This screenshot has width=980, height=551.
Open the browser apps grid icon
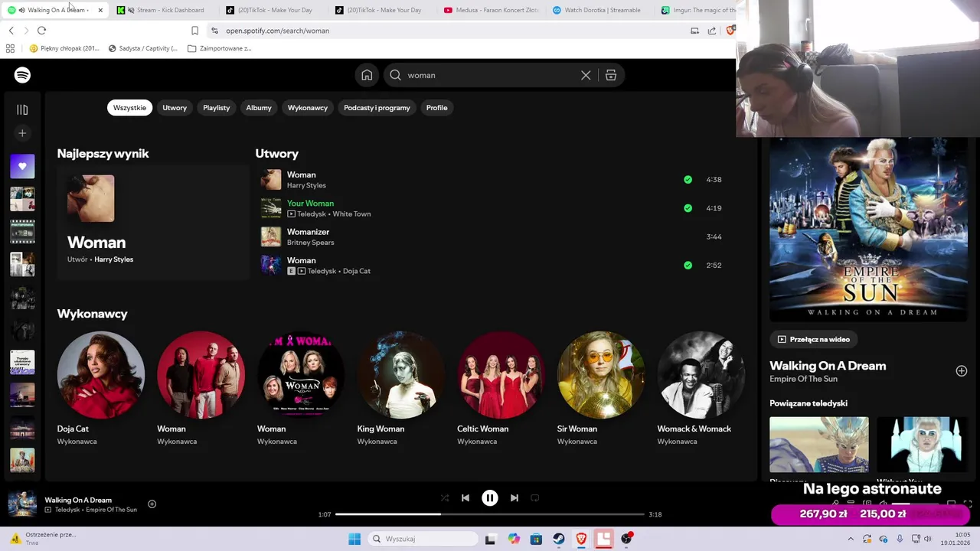[x=10, y=48]
